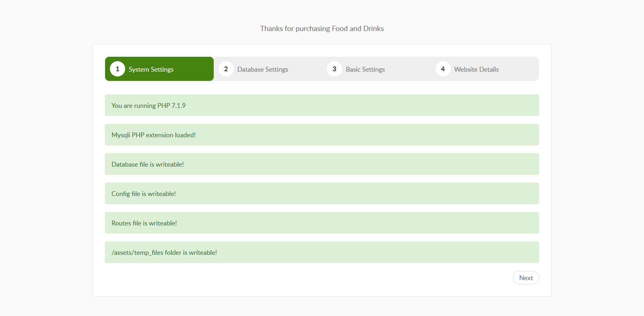Click the Database Settings label text
The image size is (644, 316).
click(x=263, y=69)
